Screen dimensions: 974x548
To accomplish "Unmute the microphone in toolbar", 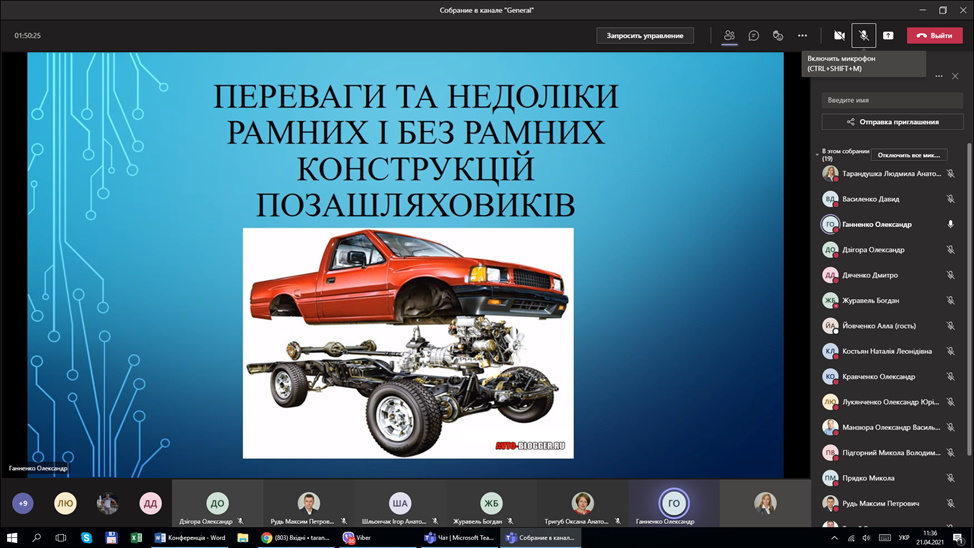I will tap(863, 35).
